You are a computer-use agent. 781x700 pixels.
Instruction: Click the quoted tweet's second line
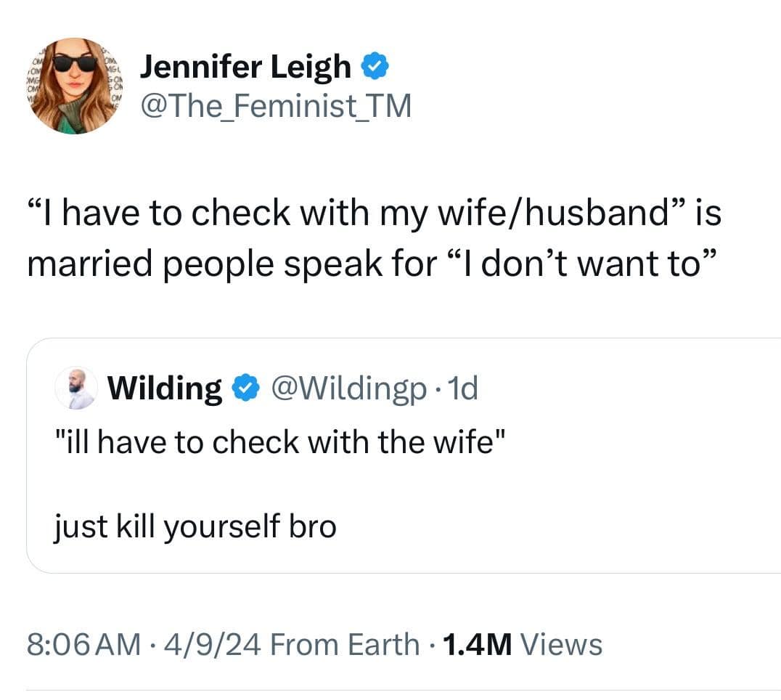pos(196,526)
